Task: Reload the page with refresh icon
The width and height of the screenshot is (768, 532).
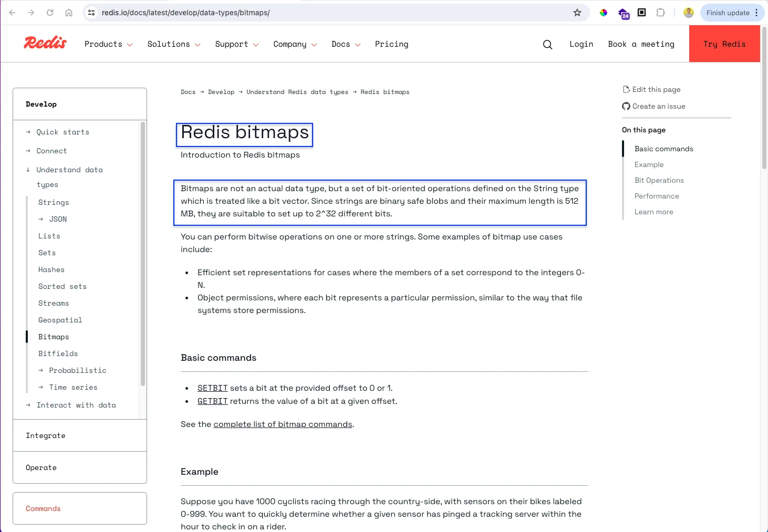Action: coord(50,13)
